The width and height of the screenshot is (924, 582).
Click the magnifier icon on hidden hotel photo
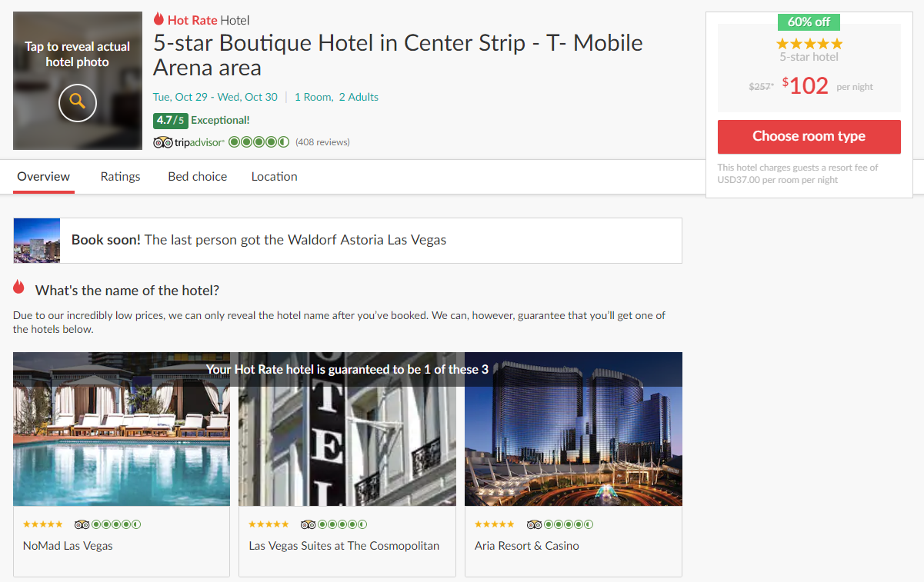[x=78, y=103]
